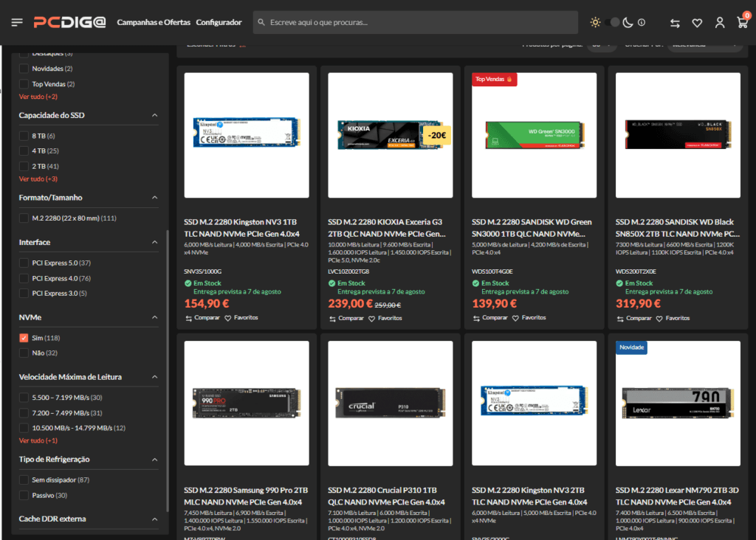Click Favoritos heart for Kingston NV3 1TB

[x=228, y=319]
